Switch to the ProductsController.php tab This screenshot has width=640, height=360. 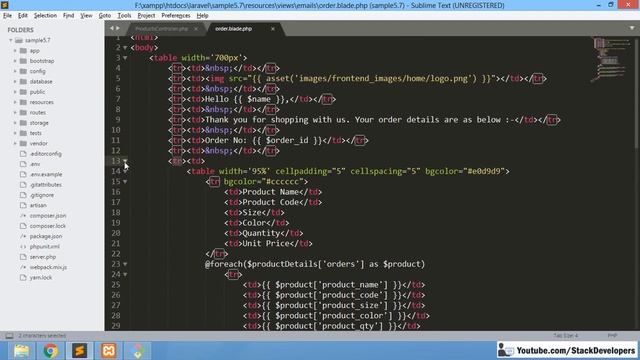(162, 29)
